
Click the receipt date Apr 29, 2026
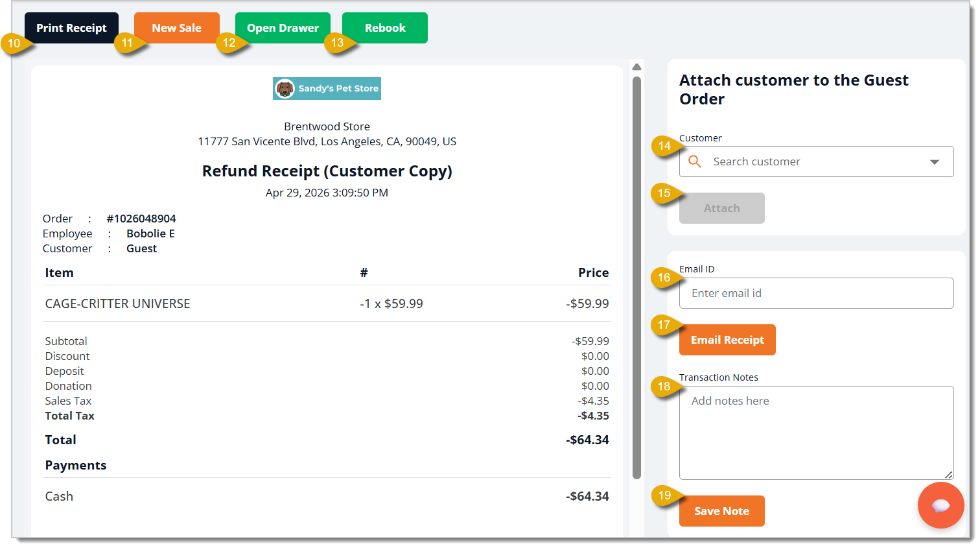click(327, 193)
